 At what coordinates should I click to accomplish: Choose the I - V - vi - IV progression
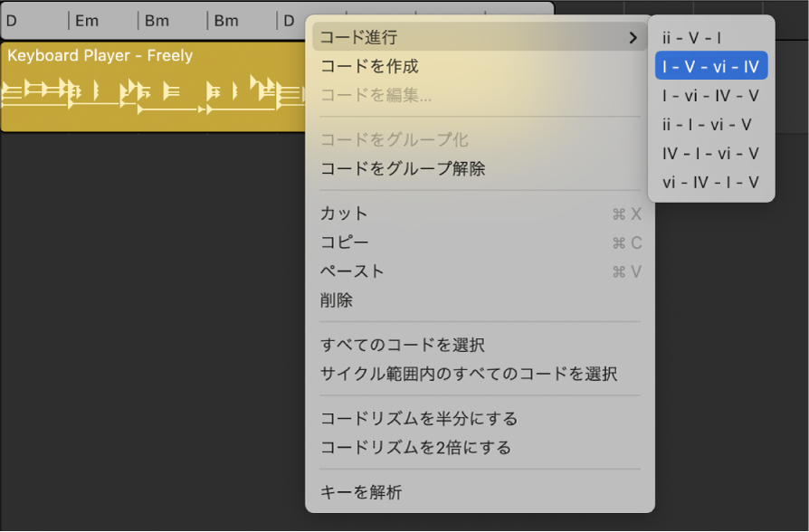pos(710,67)
